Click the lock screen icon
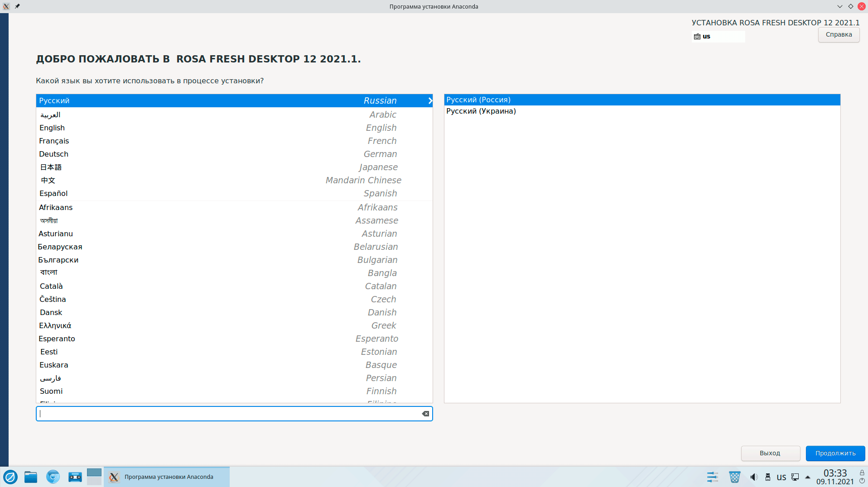Screen dimensions: 868x487 tap(862, 473)
